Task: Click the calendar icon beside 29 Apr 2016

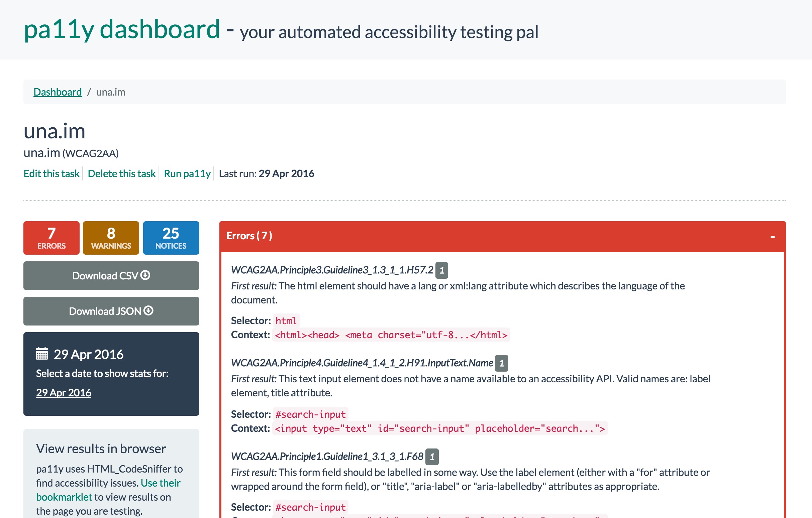Action: (x=42, y=354)
